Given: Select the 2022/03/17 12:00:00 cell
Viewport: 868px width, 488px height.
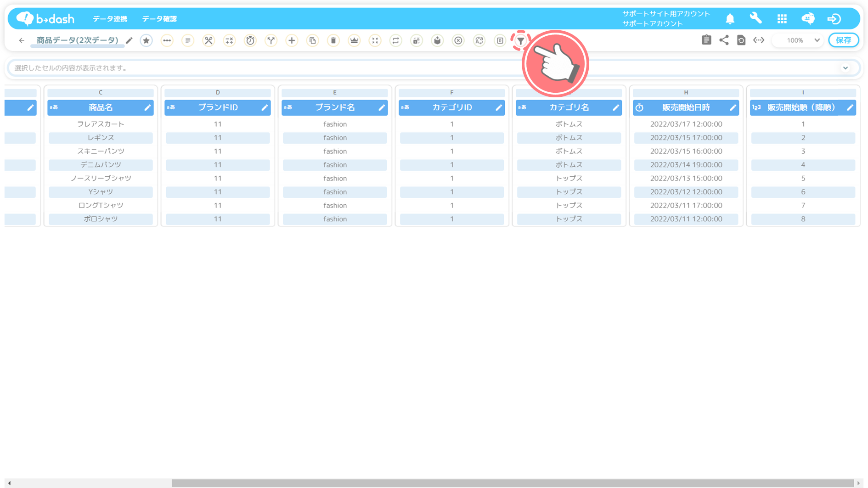Looking at the screenshot, I should [x=686, y=124].
